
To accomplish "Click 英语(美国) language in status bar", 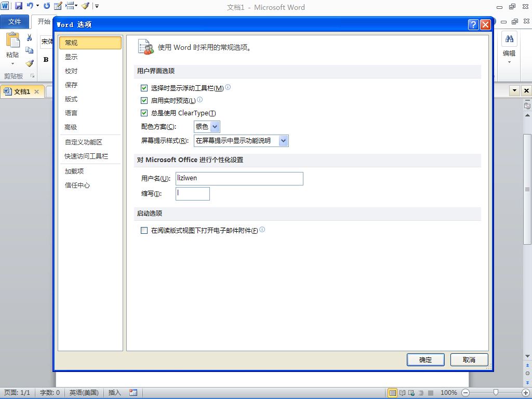I will click(x=84, y=393).
